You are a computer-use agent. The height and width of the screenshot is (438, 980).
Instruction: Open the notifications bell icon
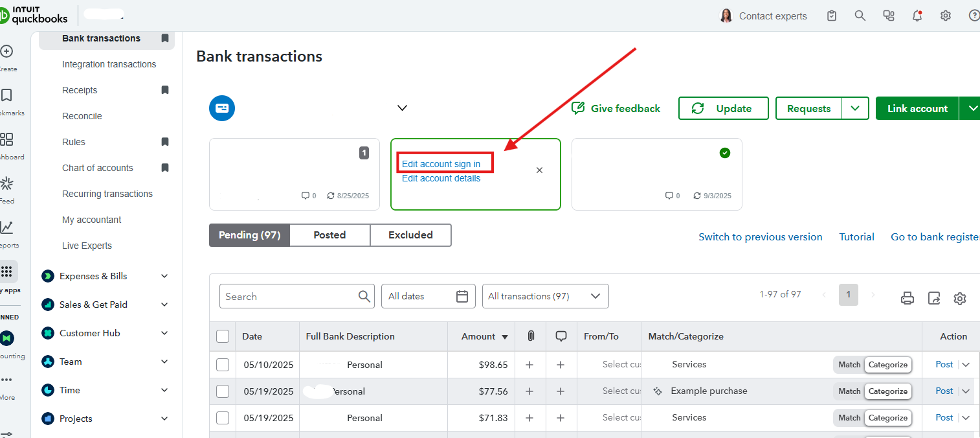[x=917, y=16]
